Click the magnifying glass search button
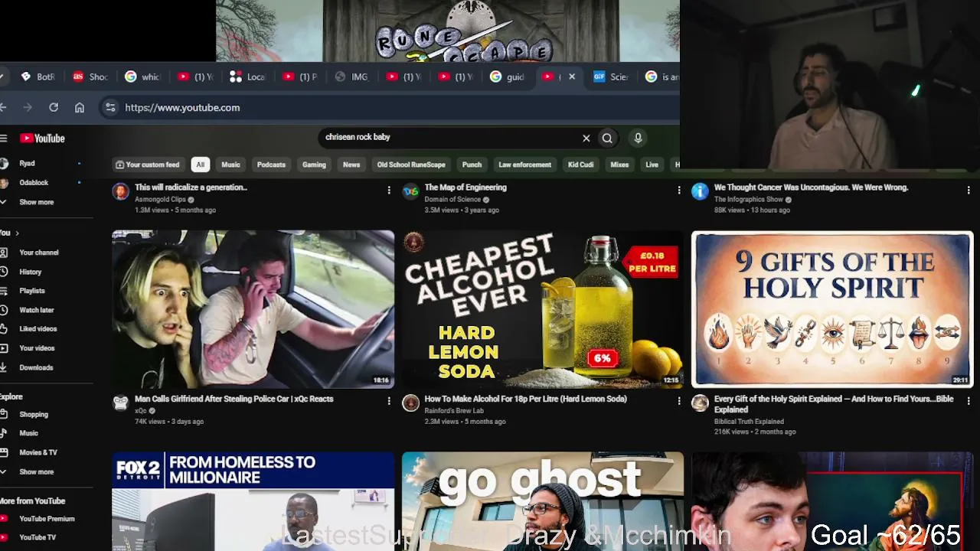 (x=607, y=139)
